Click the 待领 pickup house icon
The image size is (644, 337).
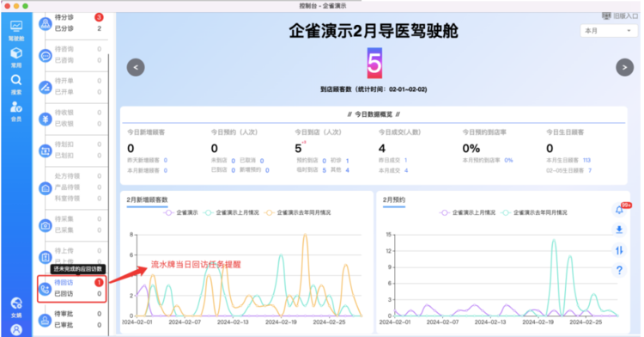tap(46, 187)
